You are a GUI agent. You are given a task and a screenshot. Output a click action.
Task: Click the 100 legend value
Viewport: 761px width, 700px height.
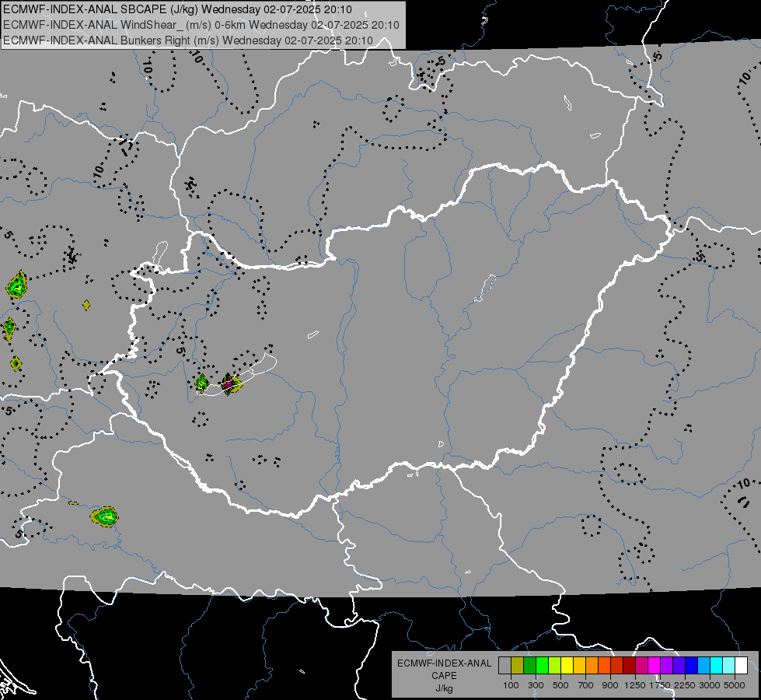click(511, 685)
